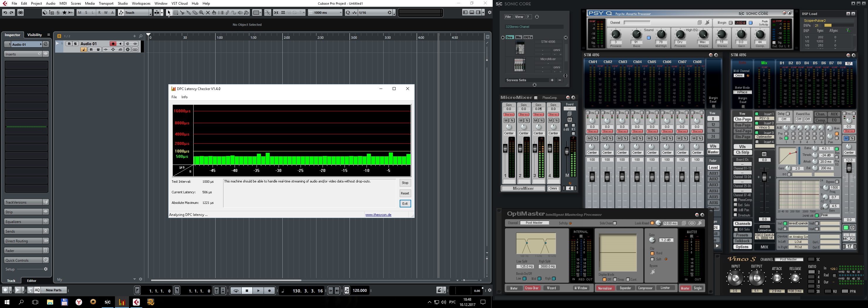Select the Glue tube tool in Cubase
The width and height of the screenshot is (868, 308).
click(x=188, y=13)
